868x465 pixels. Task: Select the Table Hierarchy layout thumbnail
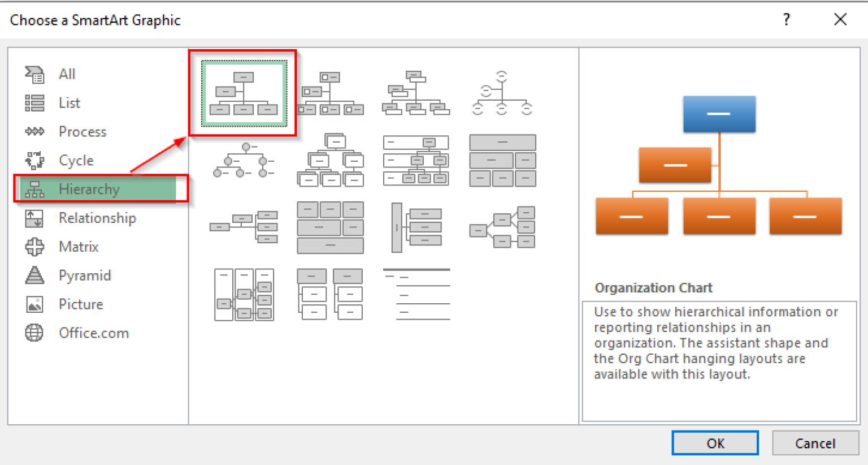pos(502,160)
